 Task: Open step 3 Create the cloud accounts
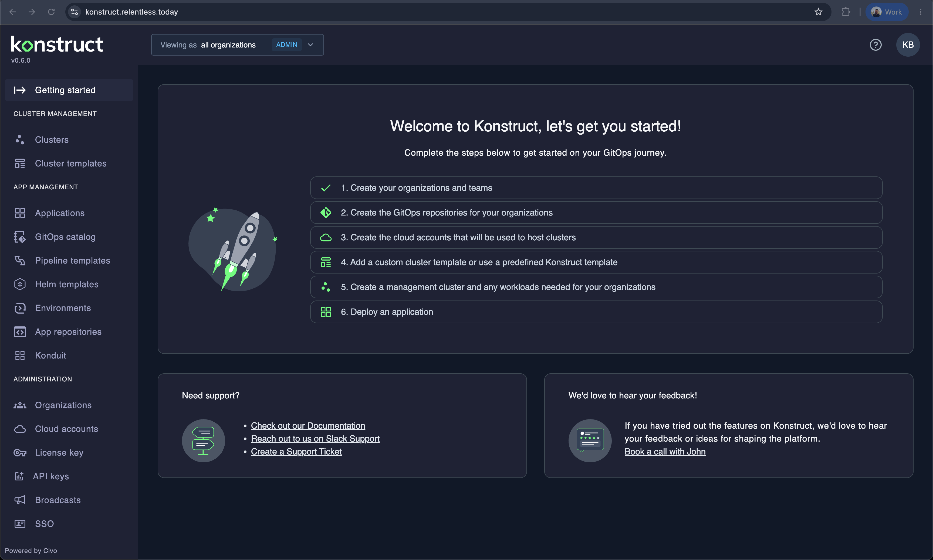coord(596,238)
